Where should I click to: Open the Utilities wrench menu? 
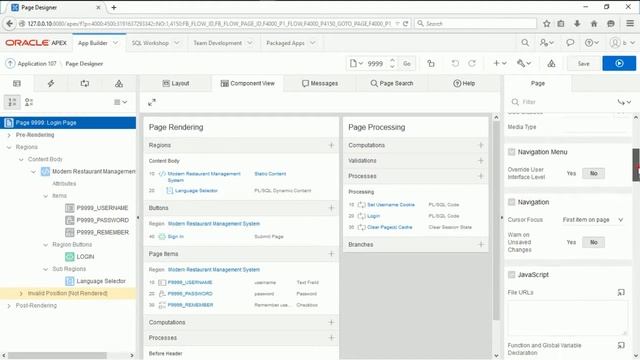524,63
